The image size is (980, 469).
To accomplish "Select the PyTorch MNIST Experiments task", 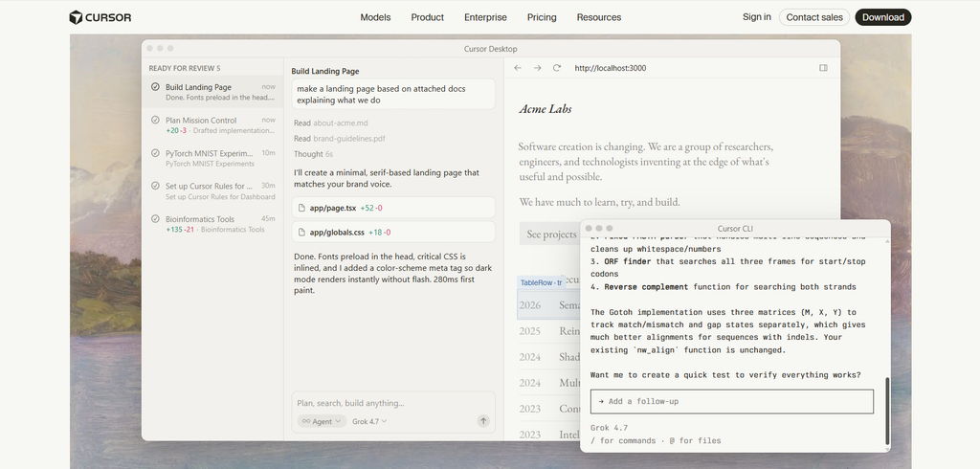I will [212, 158].
